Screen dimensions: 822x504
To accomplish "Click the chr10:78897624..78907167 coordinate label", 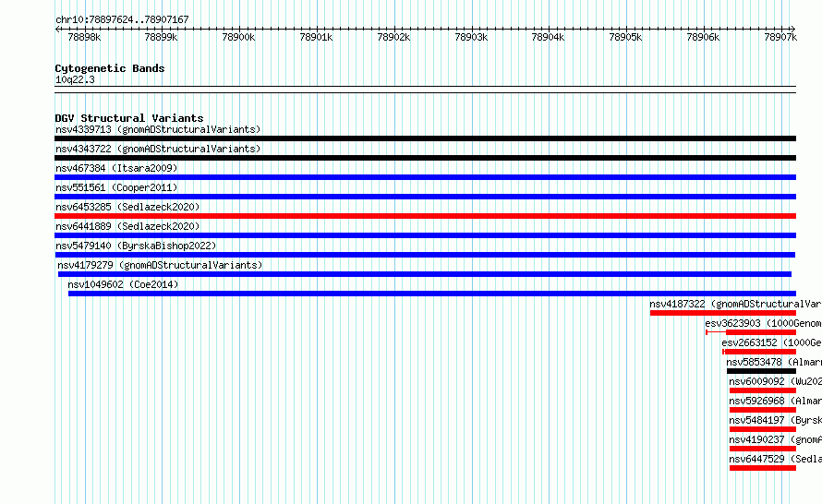I will 122,19.
